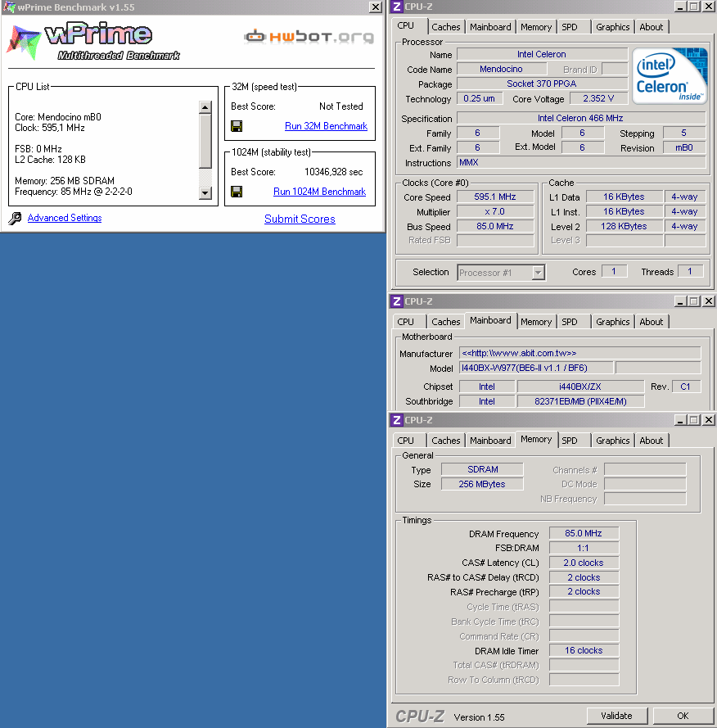Click the Code Name field Mendocino

coord(501,69)
